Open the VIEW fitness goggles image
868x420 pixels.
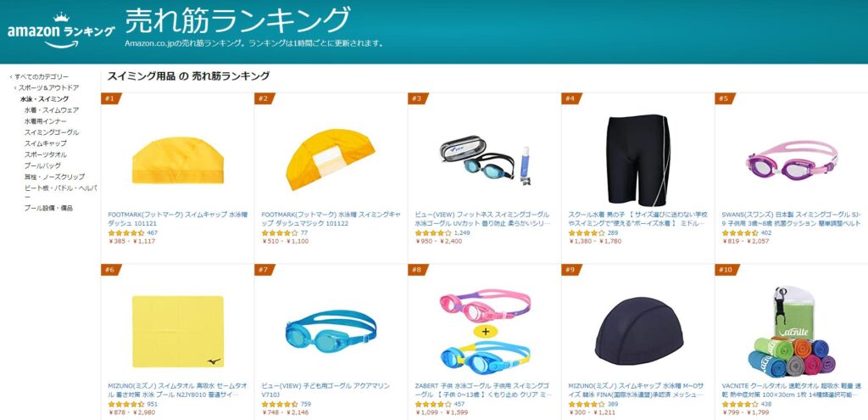coord(484,160)
